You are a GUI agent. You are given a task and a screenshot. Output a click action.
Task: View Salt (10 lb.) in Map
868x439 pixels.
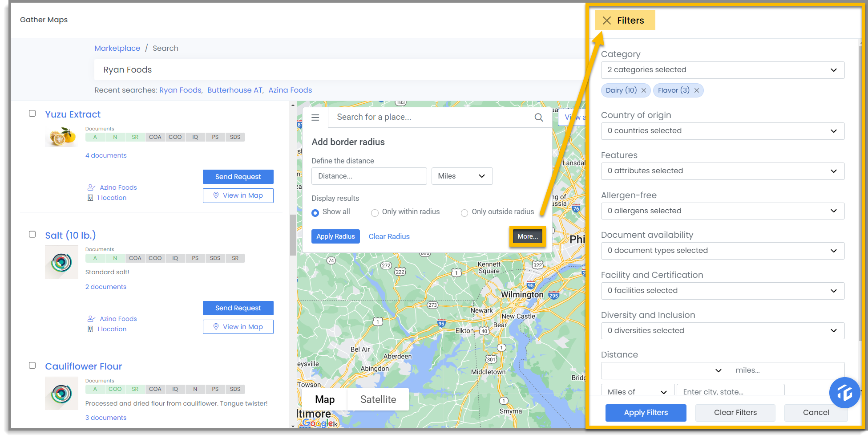coord(238,327)
